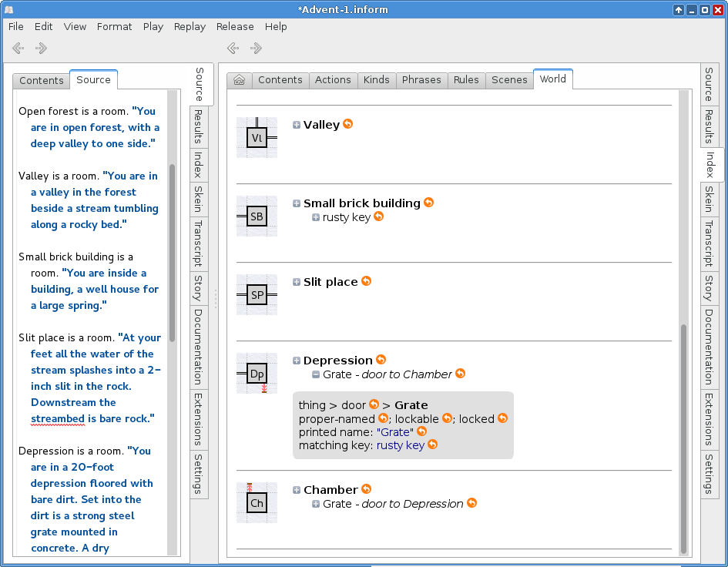Follow the rusty key matching key link
This screenshot has height=567, width=728.
click(x=401, y=445)
